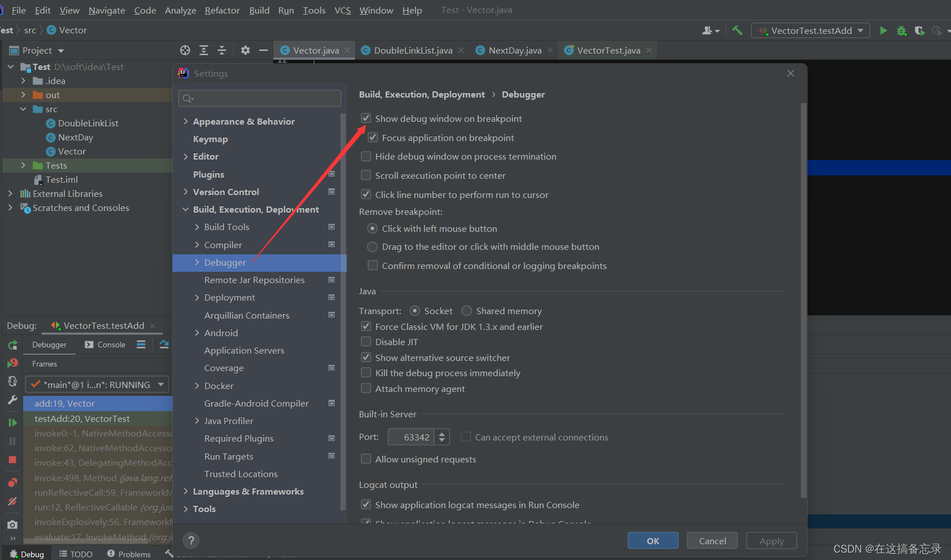Image resolution: width=951 pixels, height=560 pixels.
Task: Click the Rerun debug session icon
Action: point(12,345)
